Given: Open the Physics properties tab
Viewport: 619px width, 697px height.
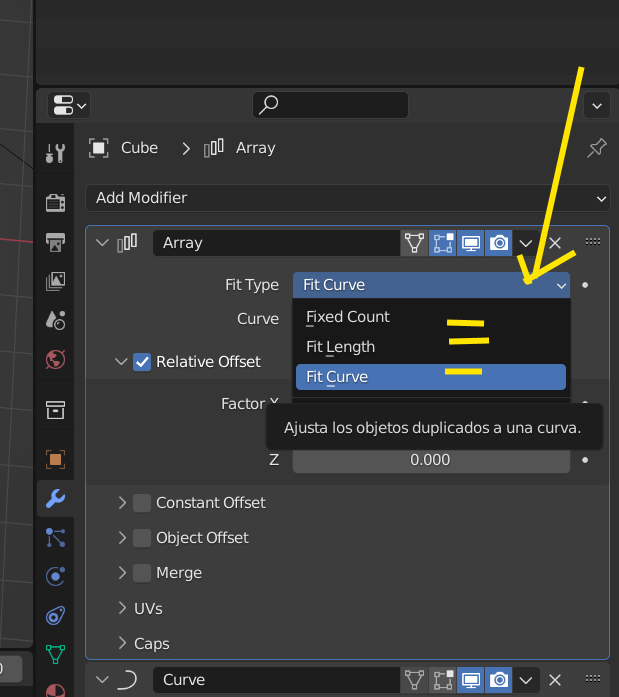Looking at the screenshot, I should coord(56,576).
